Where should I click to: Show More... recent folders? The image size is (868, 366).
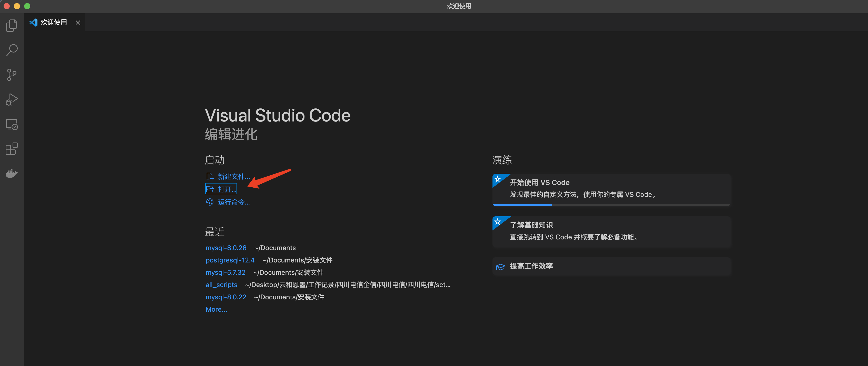coord(216,309)
